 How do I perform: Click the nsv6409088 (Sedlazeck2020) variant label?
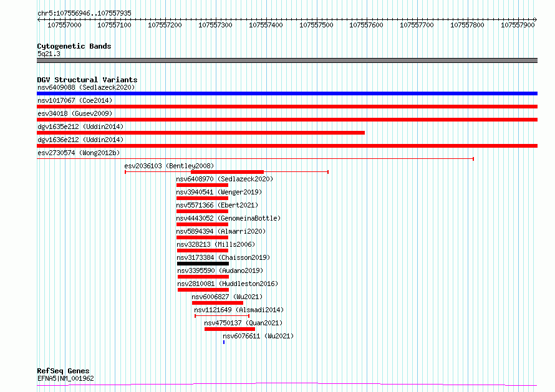(86, 87)
